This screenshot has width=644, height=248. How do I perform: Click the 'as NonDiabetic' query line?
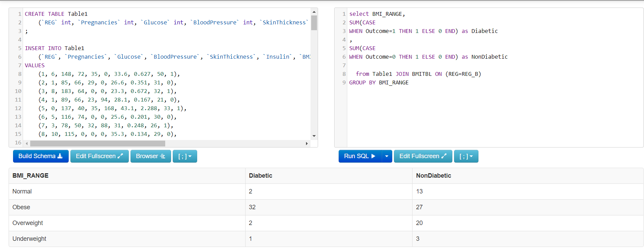(428, 57)
